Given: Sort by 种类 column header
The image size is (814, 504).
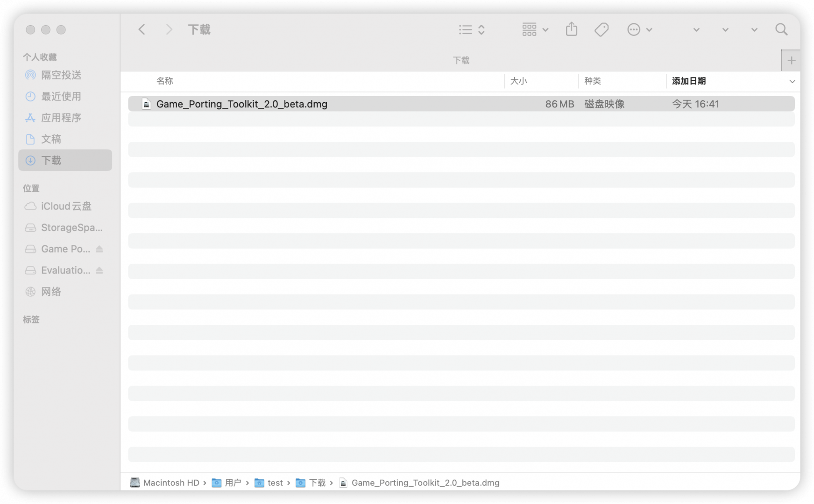Looking at the screenshot, I should click(593, 81).
